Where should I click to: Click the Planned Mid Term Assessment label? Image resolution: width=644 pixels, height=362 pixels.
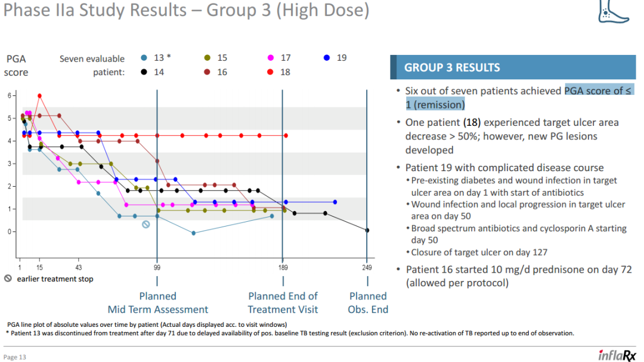click(158, 302)
